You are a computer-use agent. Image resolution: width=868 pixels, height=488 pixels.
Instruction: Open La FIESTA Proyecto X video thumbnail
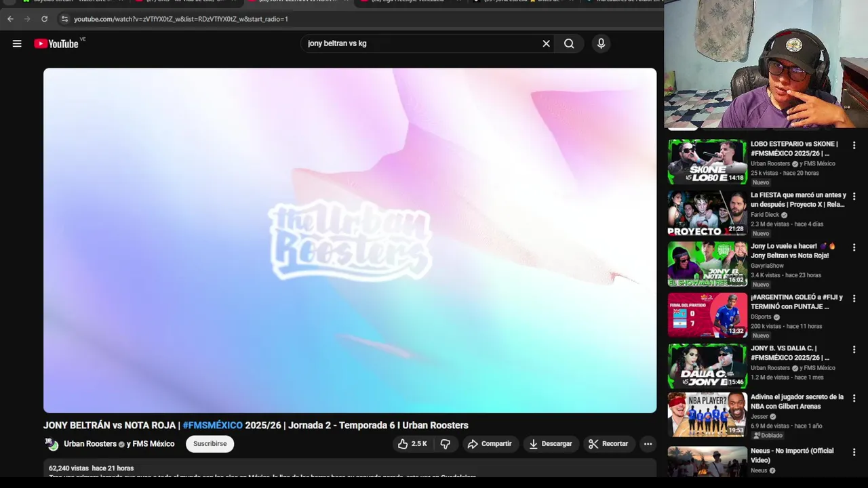(707, 213)
